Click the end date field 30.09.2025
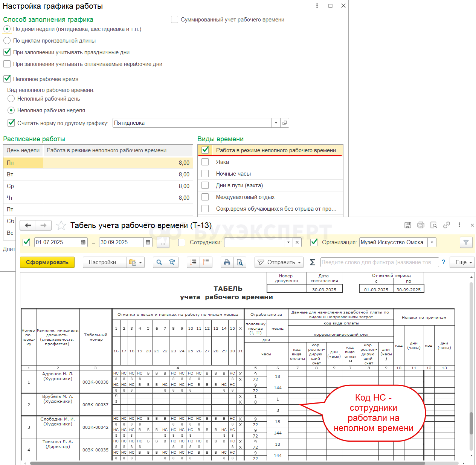The width and height of the screenshot is (476, 465). click(121, 242)
